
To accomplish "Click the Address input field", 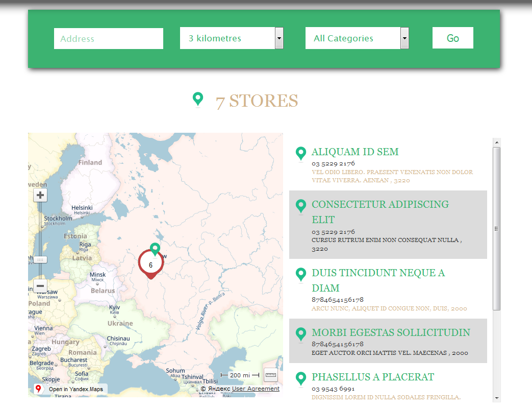I will (x=109, y=38).
